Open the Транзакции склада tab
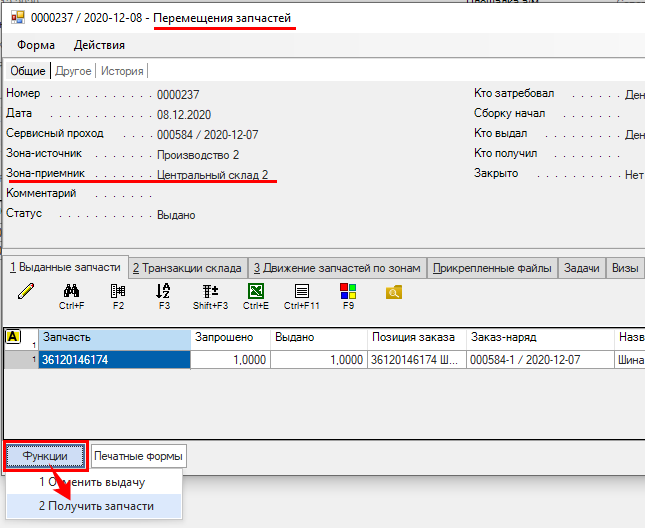 click(187, 267)
